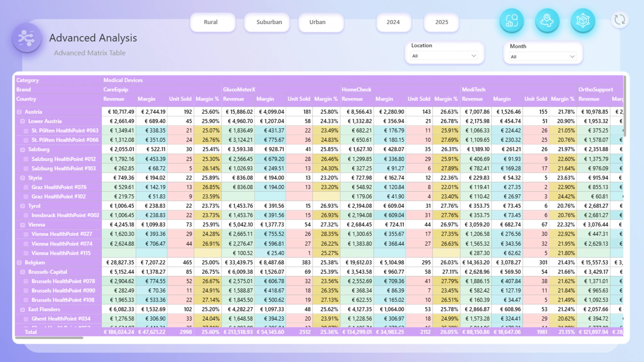Sort by CareEquip Revenue column header
Screen dimensions: 644x362
pos(114,99)
